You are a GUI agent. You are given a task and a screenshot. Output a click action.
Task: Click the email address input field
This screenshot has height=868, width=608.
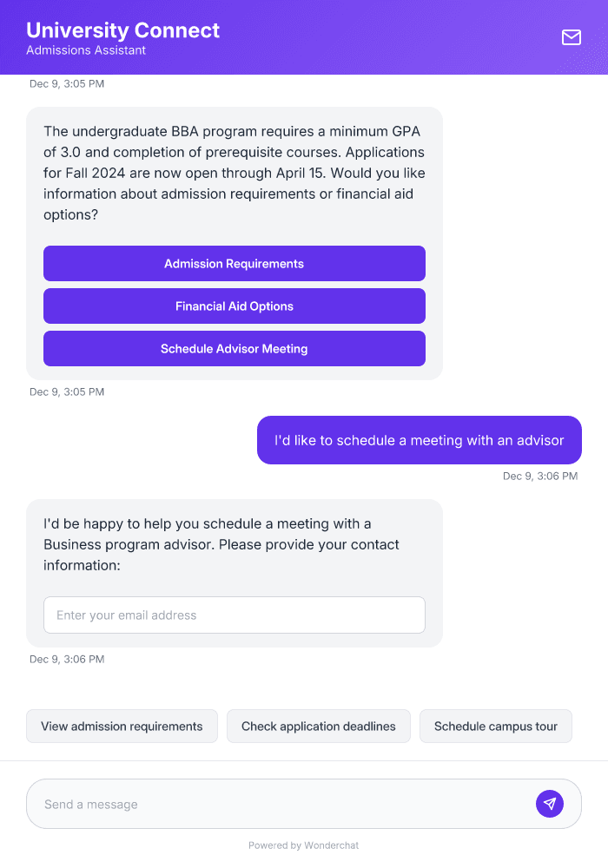point(234,615)
